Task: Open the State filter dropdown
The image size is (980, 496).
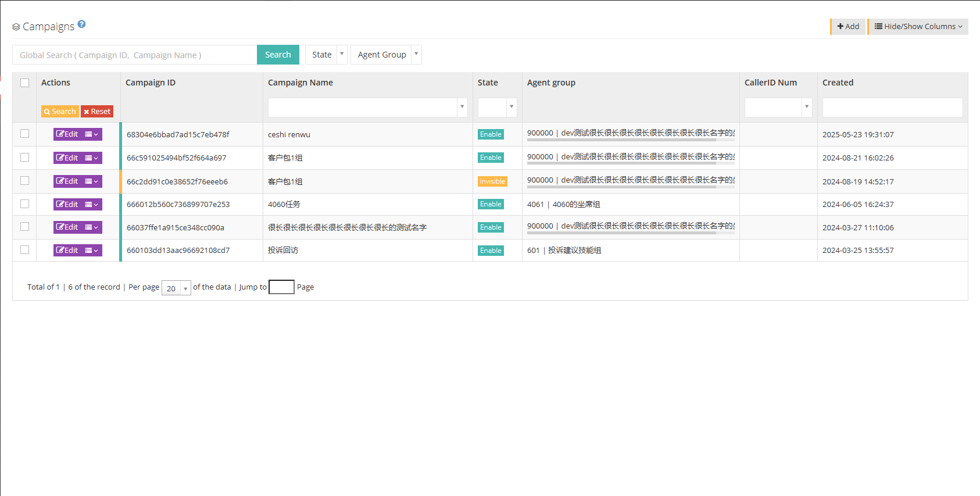Action: point(326,55)
